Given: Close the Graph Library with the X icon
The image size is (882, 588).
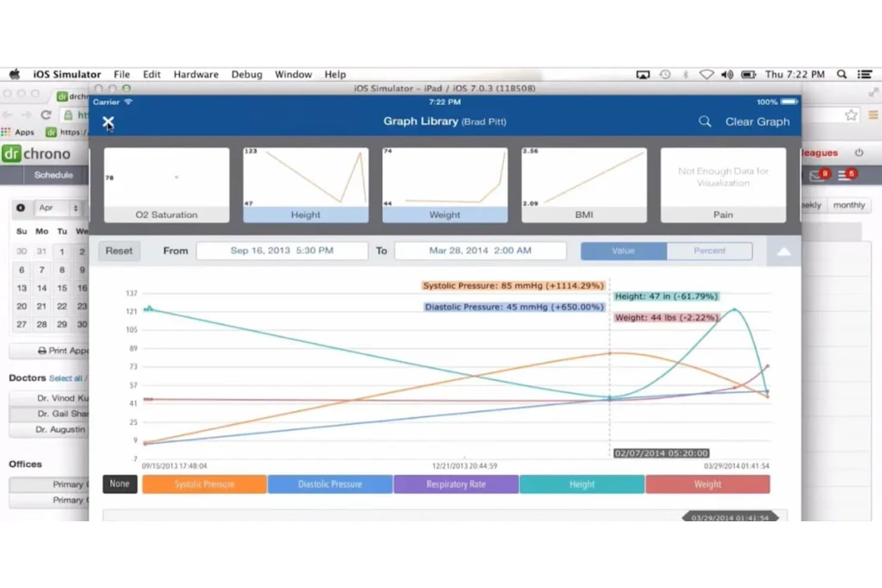Looking at the screenshot, I should click(x=108, y=122).
